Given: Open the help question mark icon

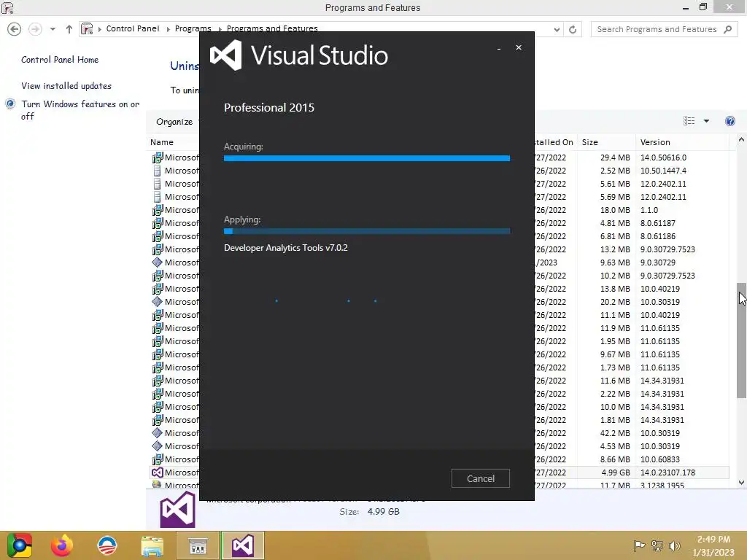Looking at the screenshot, I should pyautogui.click(x=729, y=121).
